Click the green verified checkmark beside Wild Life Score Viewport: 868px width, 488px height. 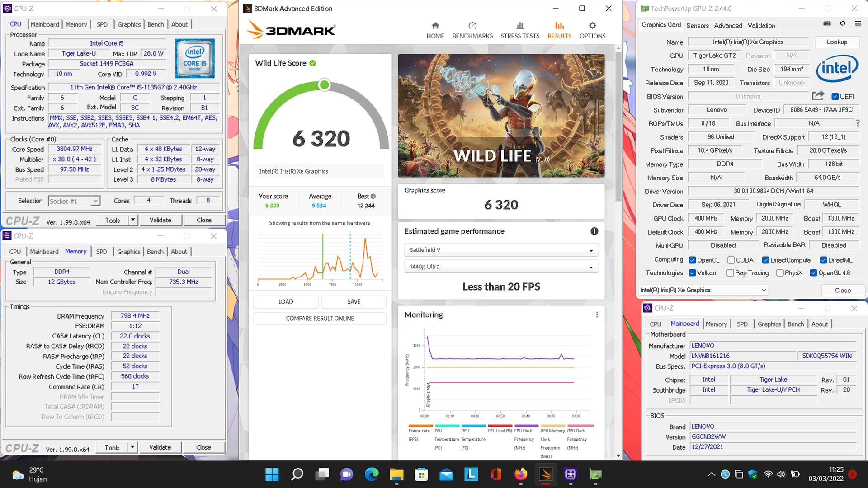pos(312,63)
